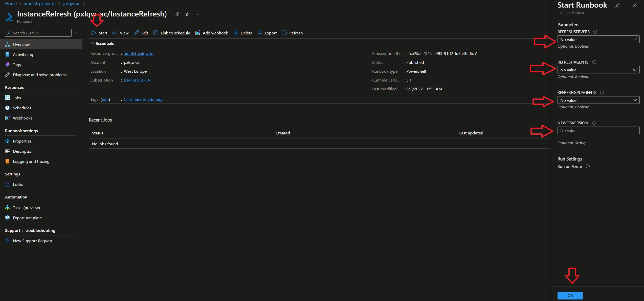Refresh the runbook overview
The height and width of the screenshot is (301, 644).
coord(292,33)
